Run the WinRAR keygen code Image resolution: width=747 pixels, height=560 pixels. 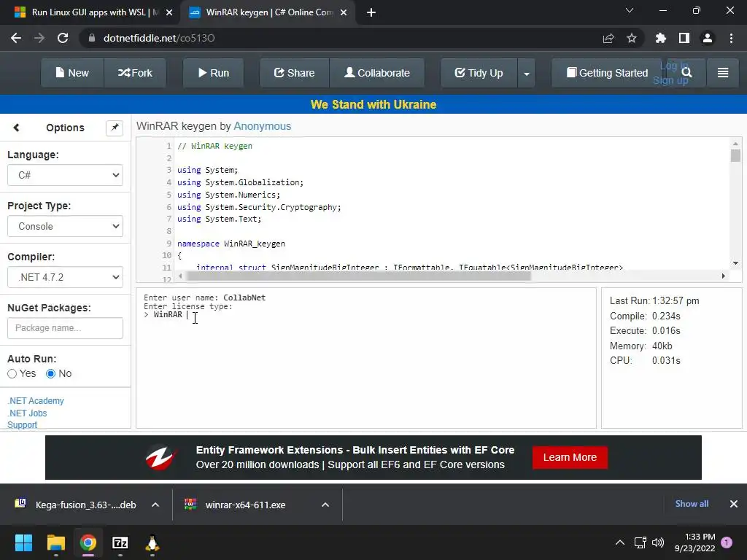(214, 73)
